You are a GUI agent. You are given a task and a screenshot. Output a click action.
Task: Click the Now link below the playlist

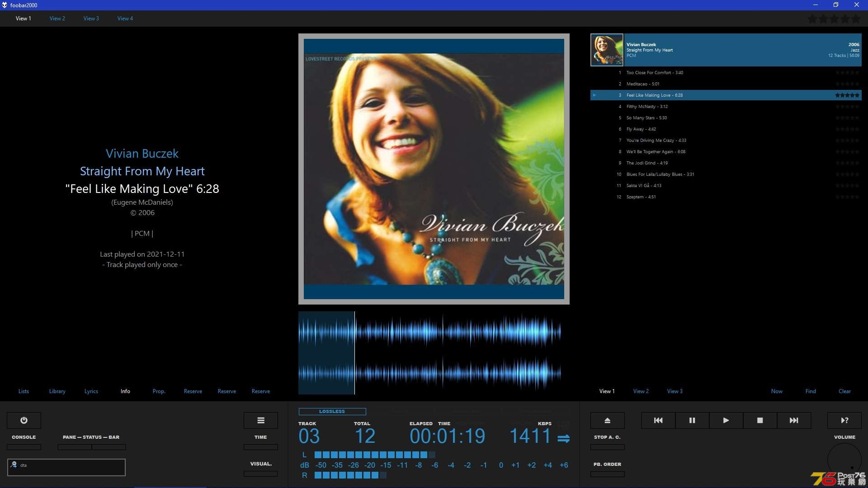(777, 391)
